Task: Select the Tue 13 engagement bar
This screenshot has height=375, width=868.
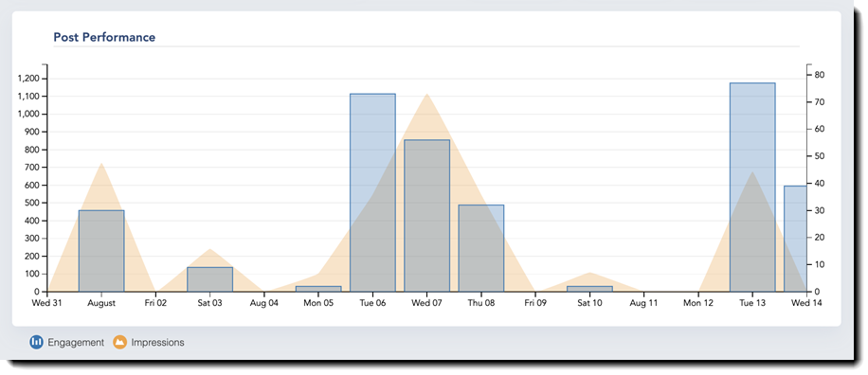Action: coord(752,187)
